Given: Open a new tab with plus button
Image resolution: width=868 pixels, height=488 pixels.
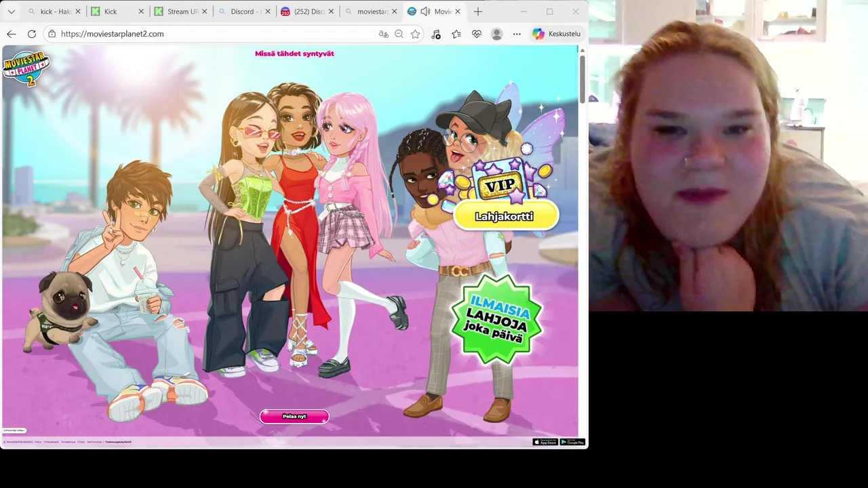Looking at the screenshot, I should [x=478, y=12].
